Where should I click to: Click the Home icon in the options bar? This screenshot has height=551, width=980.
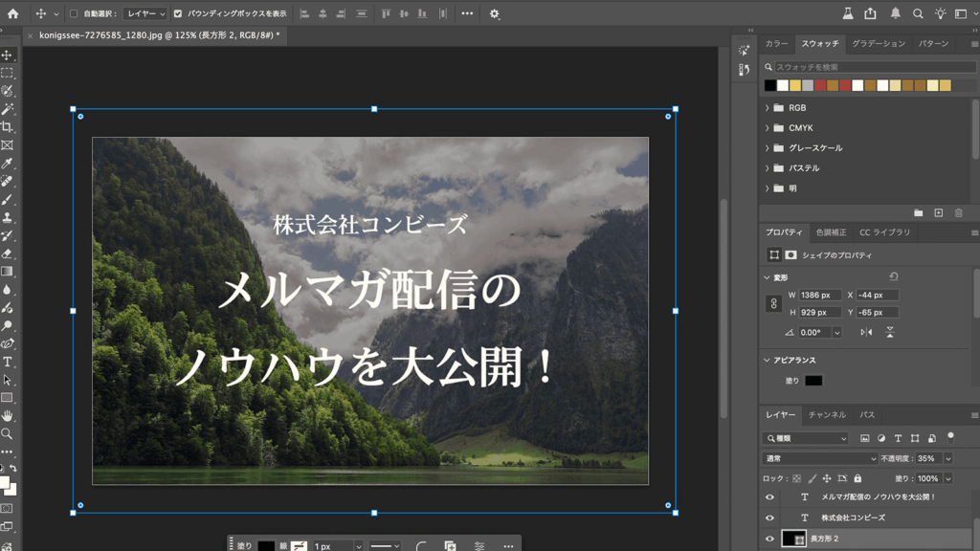(x=12, y=13)
